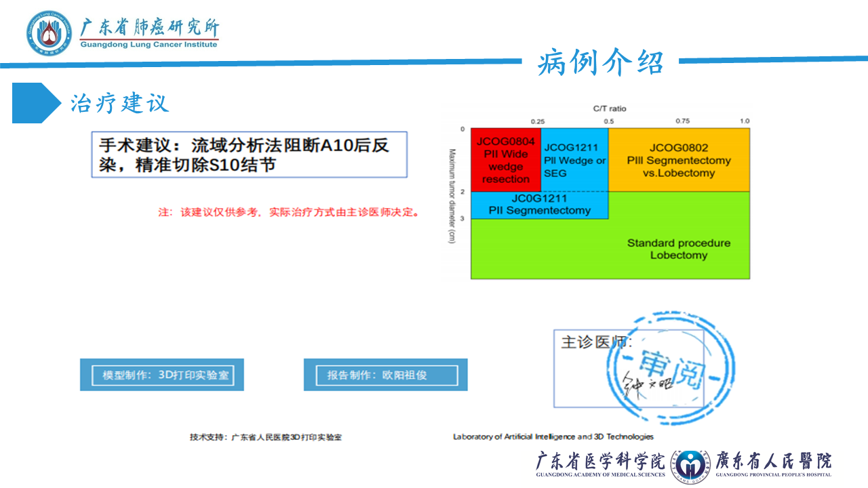Screen dimensions: 868x488
Task: Click the 模型制作: 3D打印实验室 button
Action: (x=161, y=375)
